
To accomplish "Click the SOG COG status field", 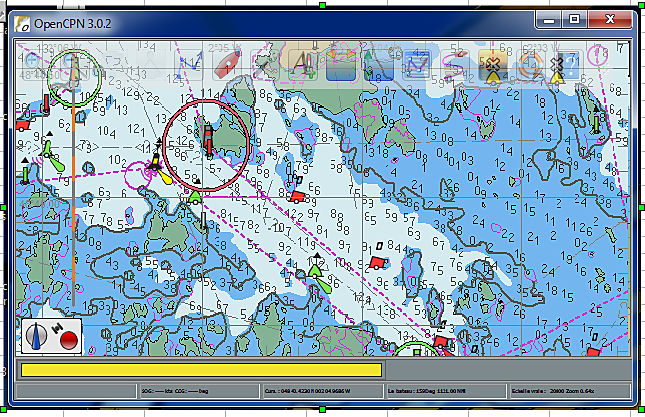I will 198,391.
